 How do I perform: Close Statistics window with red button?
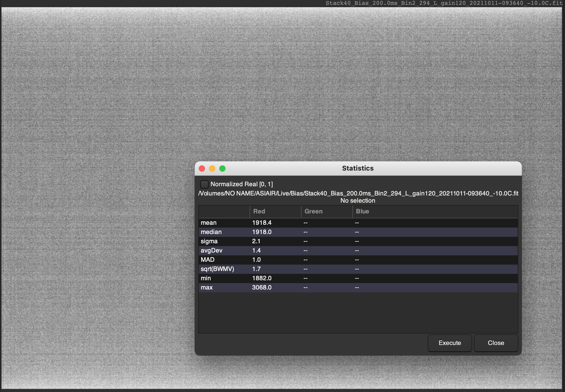tap(202, 169)
